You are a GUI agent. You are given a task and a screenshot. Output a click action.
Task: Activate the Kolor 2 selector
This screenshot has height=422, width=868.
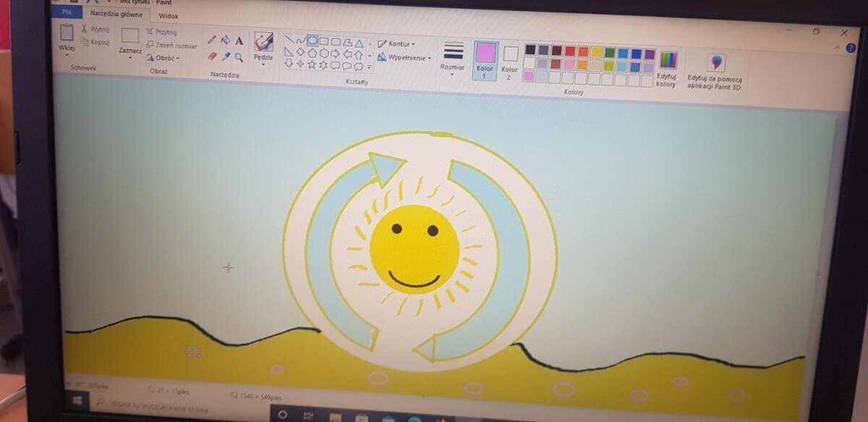[x=510, y=61]
